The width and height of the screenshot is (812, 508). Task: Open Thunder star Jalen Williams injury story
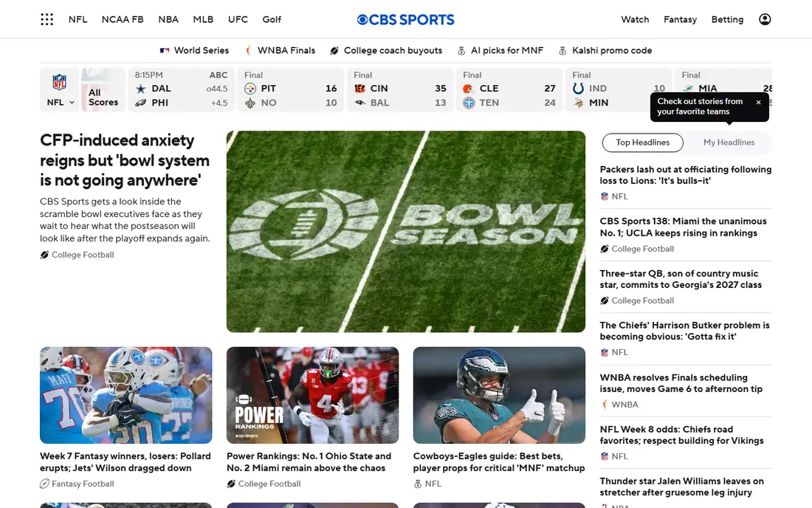[681, 487]
